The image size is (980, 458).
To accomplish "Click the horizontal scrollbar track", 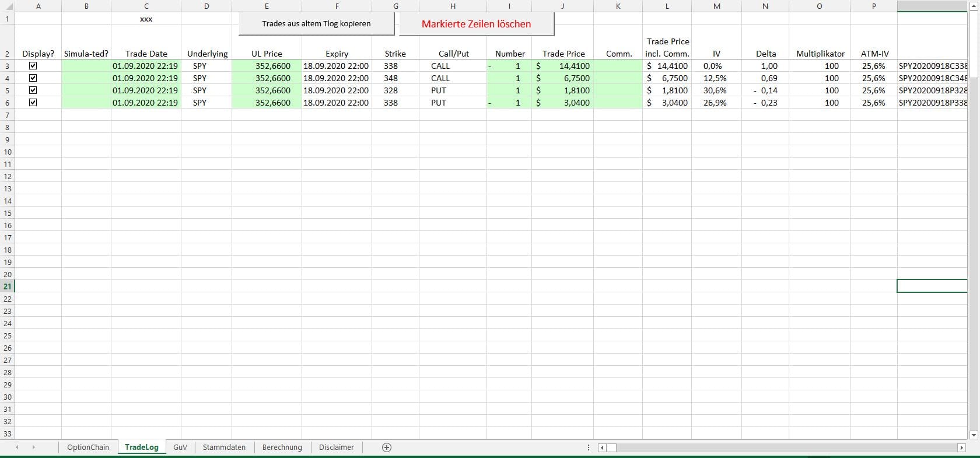I will coord(782,447).
